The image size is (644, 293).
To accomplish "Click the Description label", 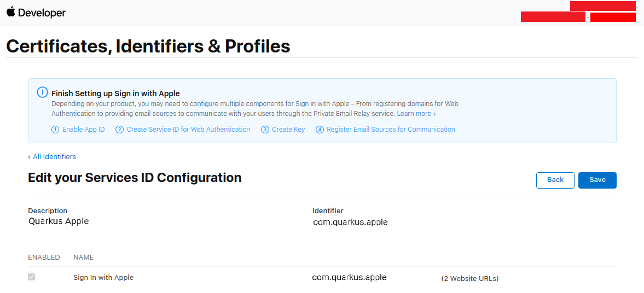I will click(48, 210).
